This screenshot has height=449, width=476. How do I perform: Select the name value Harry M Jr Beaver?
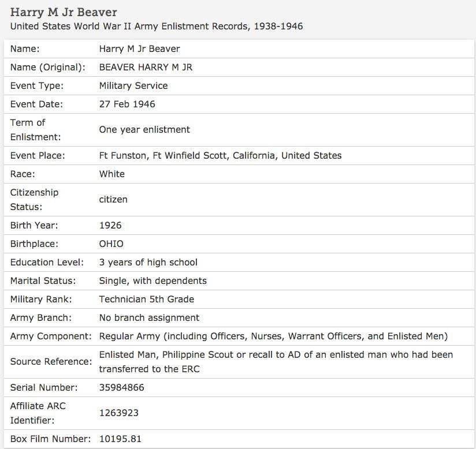139,49
